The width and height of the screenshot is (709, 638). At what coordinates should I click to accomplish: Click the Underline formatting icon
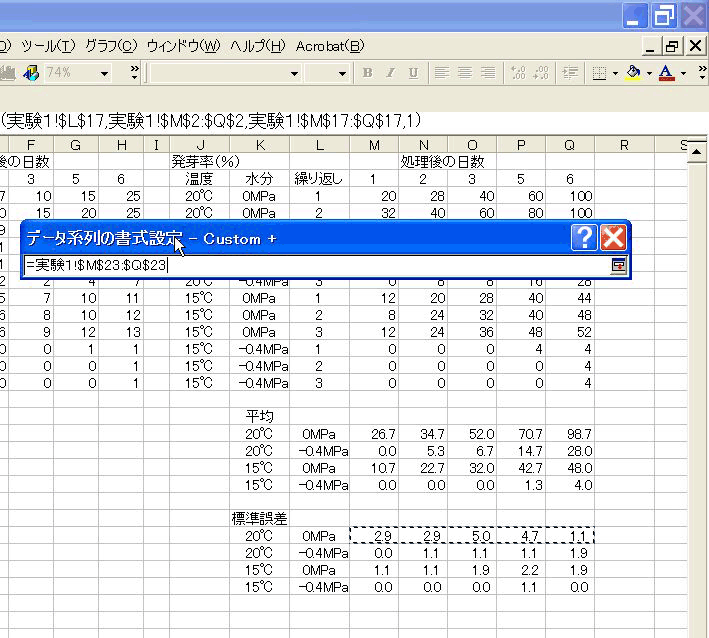click(x=410, y=73)
